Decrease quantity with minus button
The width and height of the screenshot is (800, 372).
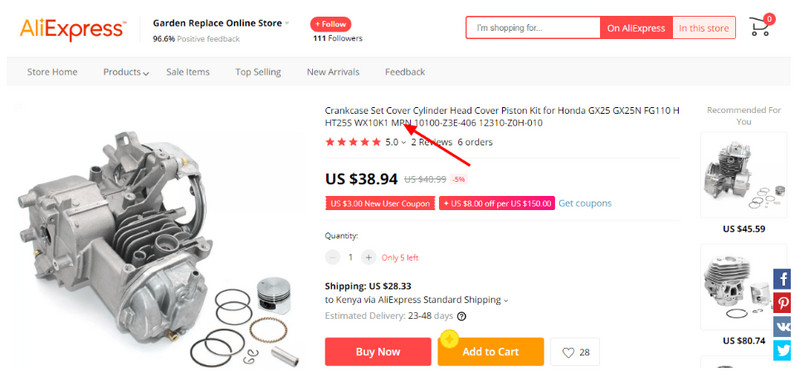click(x=332, y=257)
